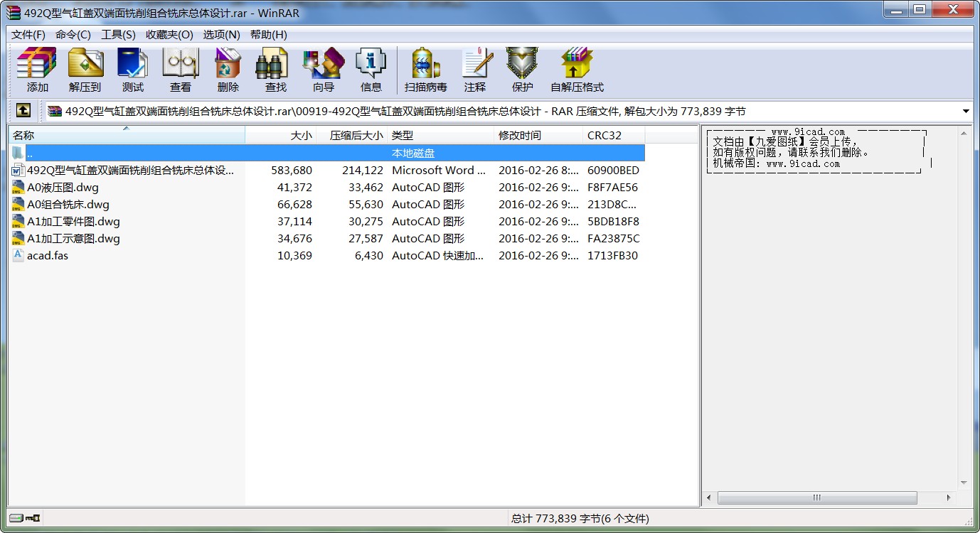Sort by 名称 column header
Image resolution: width=980 pixels, height=533 pixels.
(127, 135)
